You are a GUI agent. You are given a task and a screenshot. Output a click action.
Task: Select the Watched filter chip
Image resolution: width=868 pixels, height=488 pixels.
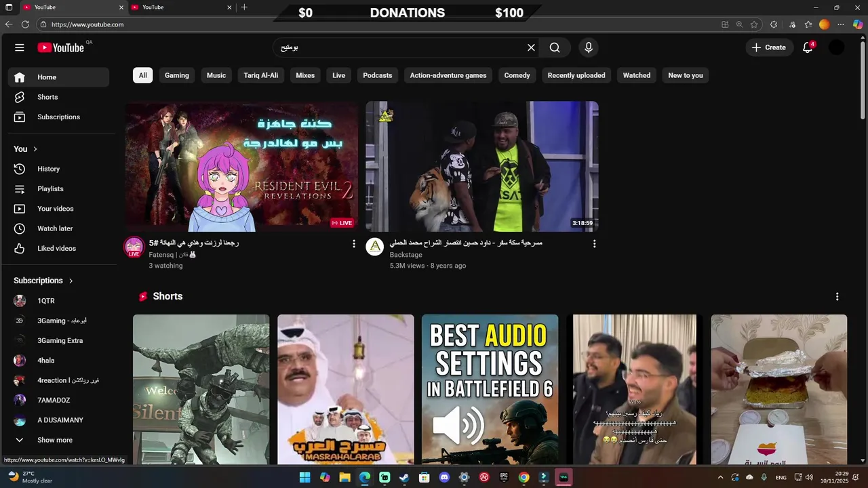637,75
